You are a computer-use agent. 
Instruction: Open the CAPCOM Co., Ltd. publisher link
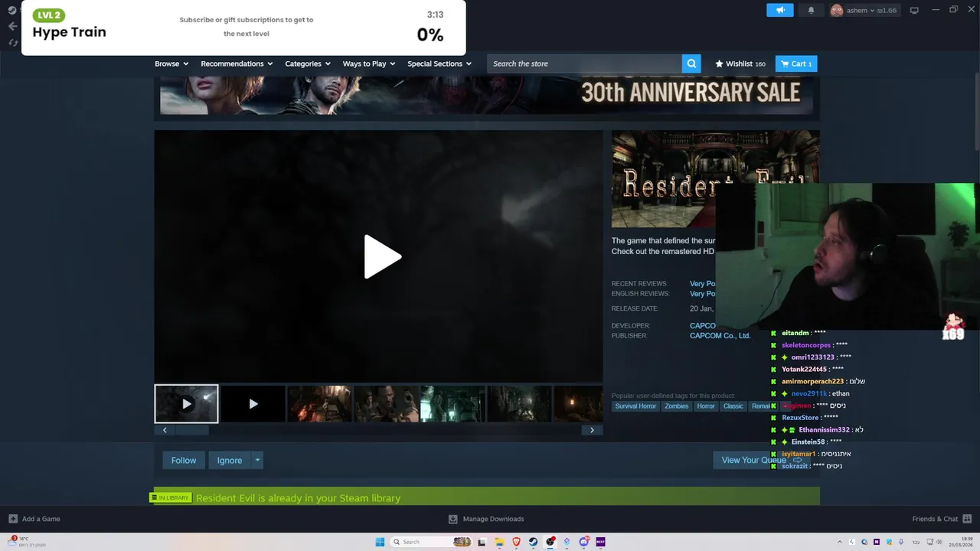[720, 336]
